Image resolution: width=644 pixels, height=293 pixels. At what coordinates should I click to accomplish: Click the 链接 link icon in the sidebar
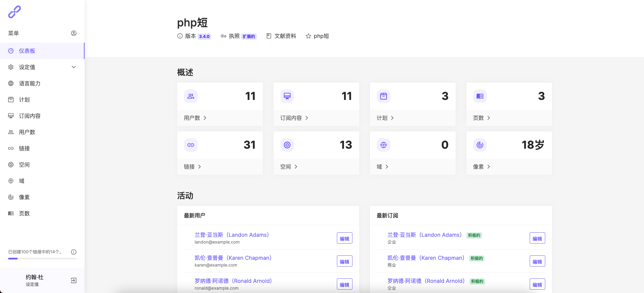click(x=11, y=148)
